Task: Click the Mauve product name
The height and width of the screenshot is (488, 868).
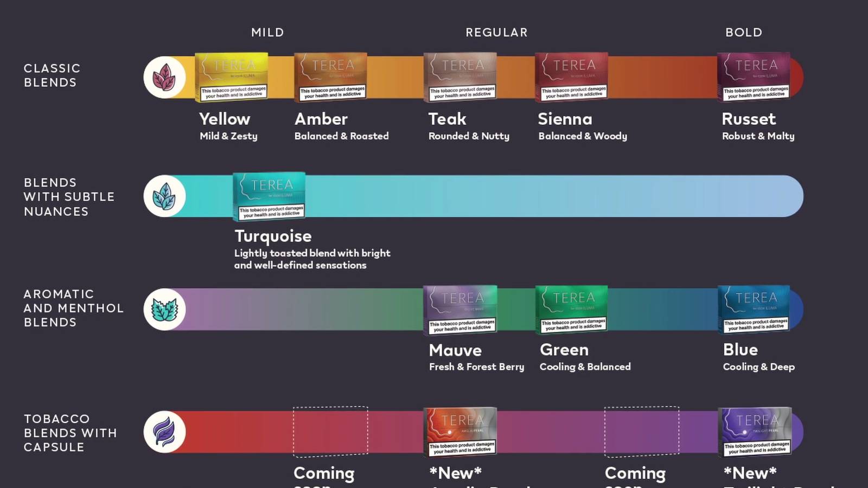Action: tap(455, 350)
